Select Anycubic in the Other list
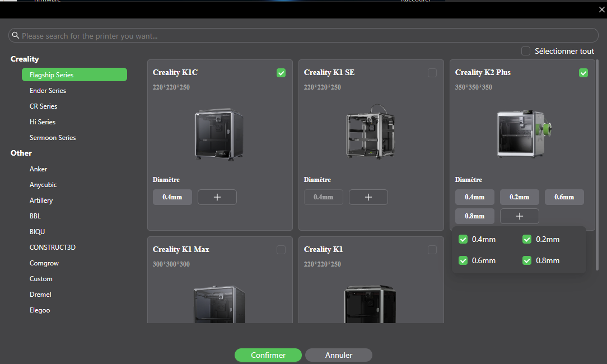The height and width of the screenshot is (364, 607). click(x=43, y=185)
